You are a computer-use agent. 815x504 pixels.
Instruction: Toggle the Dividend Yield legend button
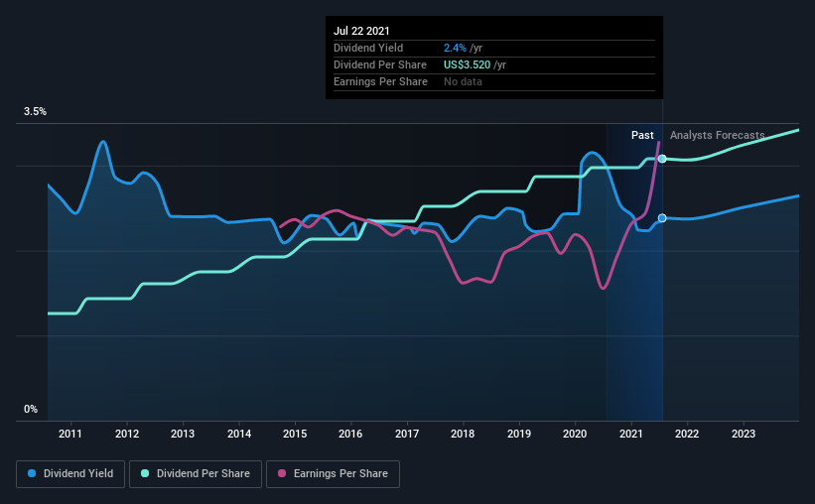pyautogui.click(x=70, y=474)
